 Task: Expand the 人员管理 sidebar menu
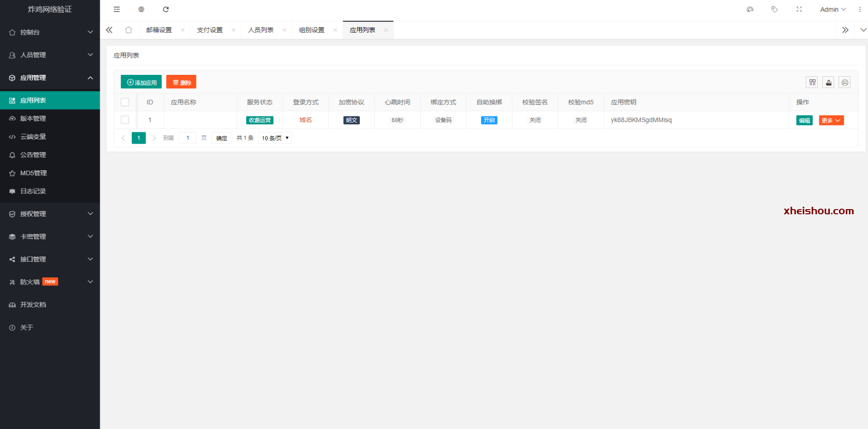pyautogui.click(x=50, y=55)
